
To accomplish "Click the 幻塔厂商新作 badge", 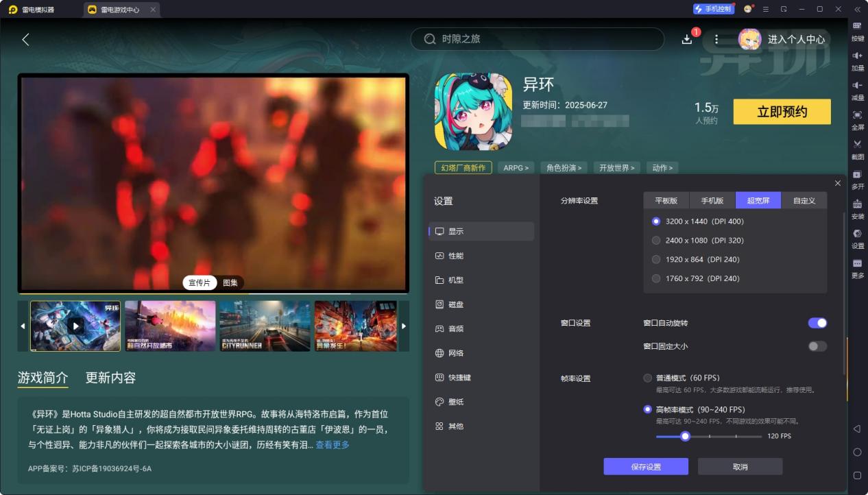I will pyautogui.click(x=463, y=168).
